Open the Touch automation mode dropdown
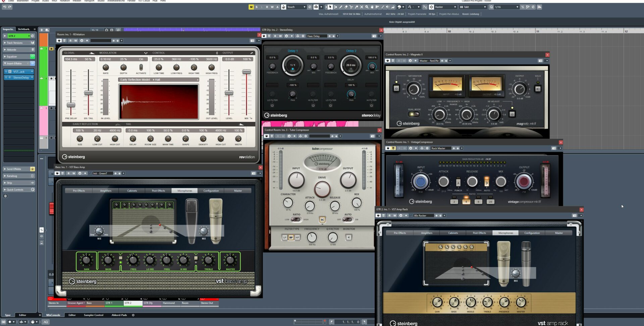 [296, 7]
